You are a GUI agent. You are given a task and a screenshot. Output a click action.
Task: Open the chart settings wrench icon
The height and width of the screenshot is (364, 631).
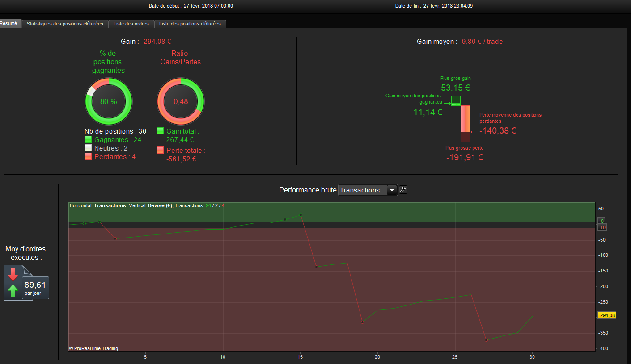point(403,190)
